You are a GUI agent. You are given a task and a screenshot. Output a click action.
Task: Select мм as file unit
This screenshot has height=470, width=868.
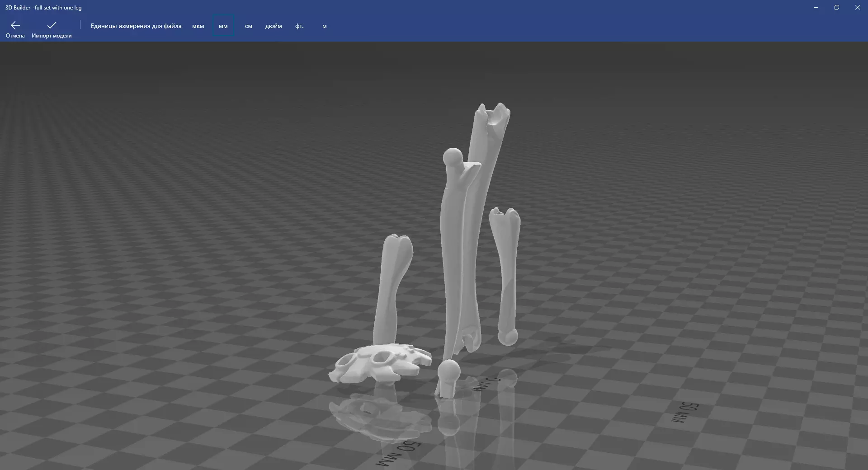point(223,26)
